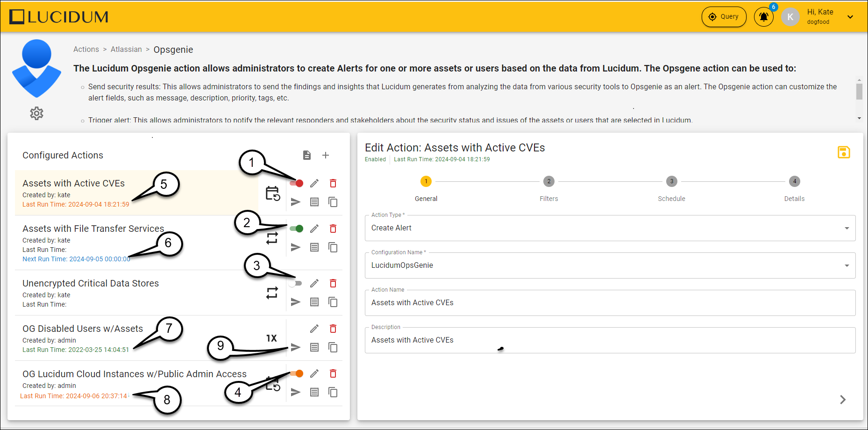Screen dimensions: 868x430
Task: Edit OG Disabled Users w/Assets action
Action: click(x=314, y=329)
